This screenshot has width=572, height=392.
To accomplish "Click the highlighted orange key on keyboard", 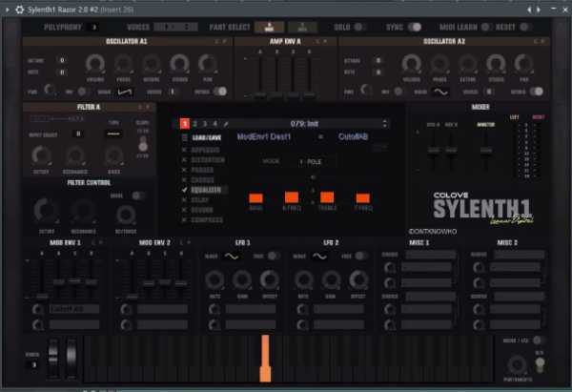I will [x=265, y=359].
